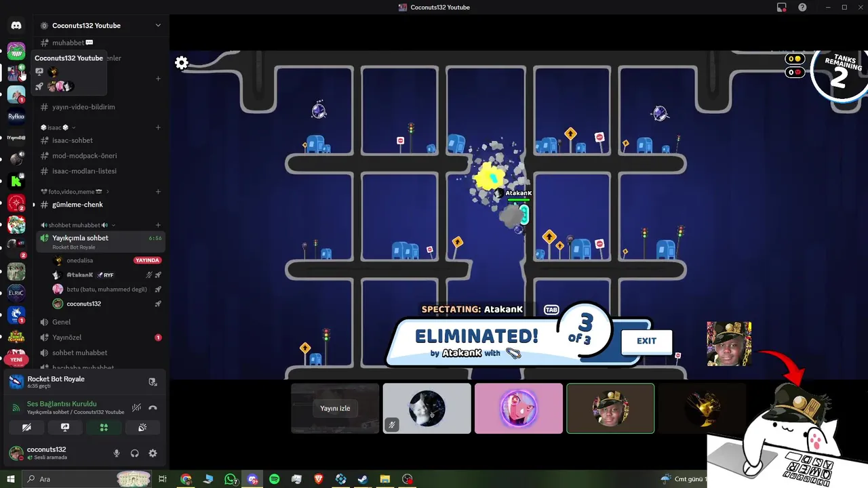868x488 pixels.
Task: Open isaac-modları-listesi channel
Action: click(100, 171)
